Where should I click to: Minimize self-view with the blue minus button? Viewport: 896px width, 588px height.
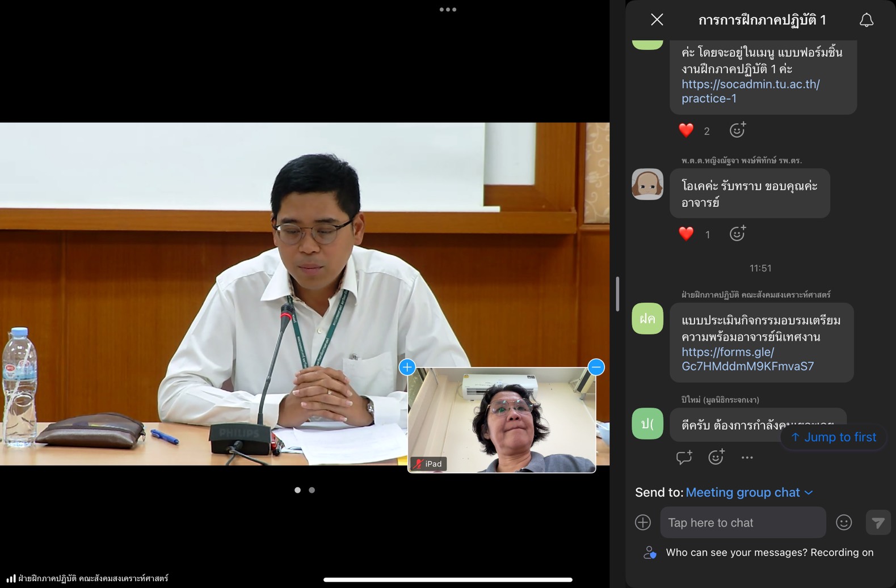pyautogui.click(x=596, y=367)
